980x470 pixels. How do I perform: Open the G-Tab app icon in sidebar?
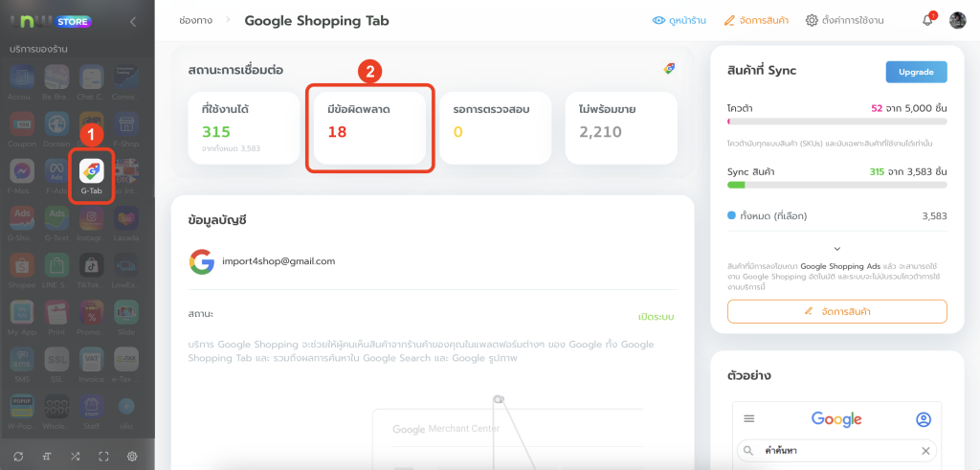92,172
